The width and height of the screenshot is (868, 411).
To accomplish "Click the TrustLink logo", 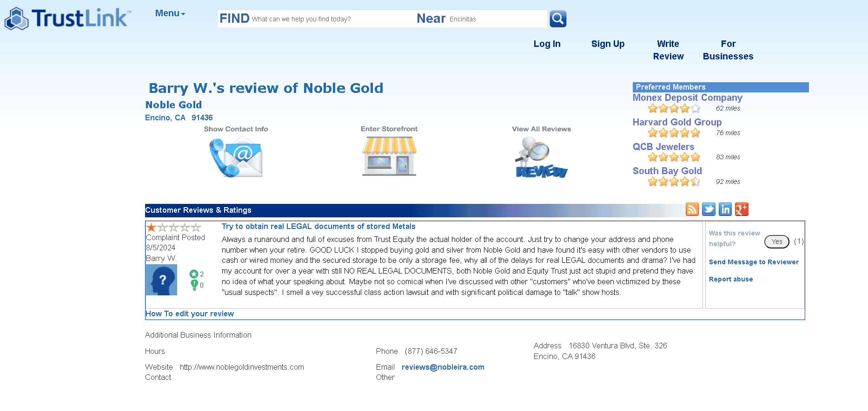I will coord(68,19).
